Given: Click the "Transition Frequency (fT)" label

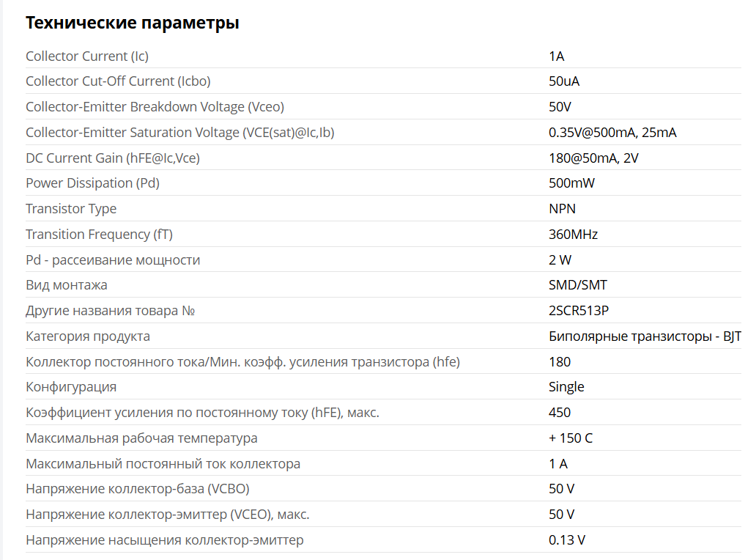Looking at the screenshot, I should [x=99, y=235].
